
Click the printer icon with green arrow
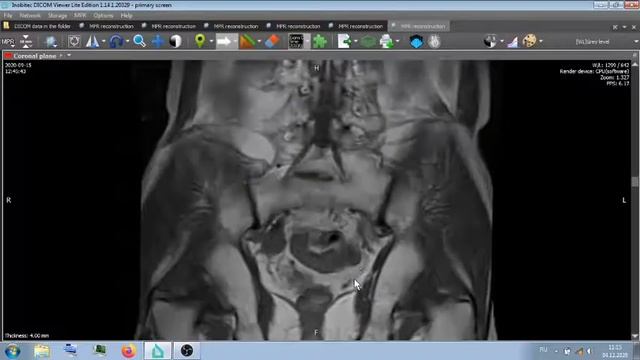[387, 41]
